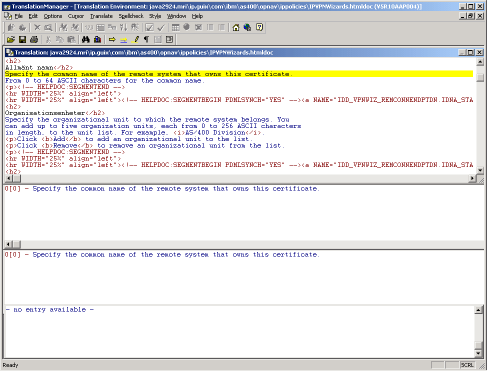Click the sort arrows icon in top toolbar
487x371 pixels.
(x=123, y=27)
